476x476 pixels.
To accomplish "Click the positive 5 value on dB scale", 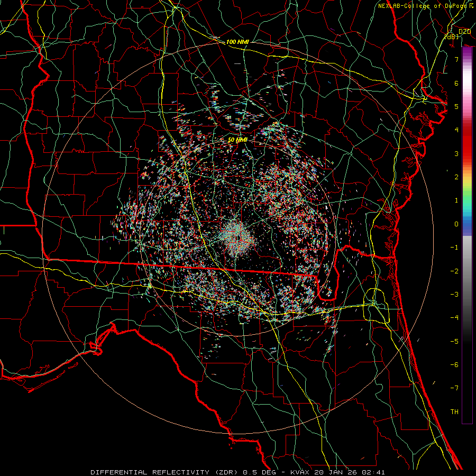I will (x=456, y=106).
